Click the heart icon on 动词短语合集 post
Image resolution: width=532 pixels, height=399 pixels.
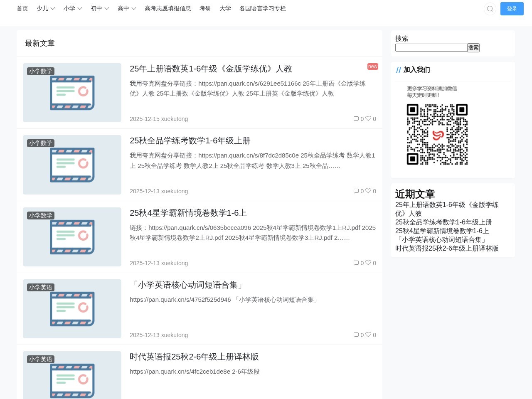click(x=369, y=335)
